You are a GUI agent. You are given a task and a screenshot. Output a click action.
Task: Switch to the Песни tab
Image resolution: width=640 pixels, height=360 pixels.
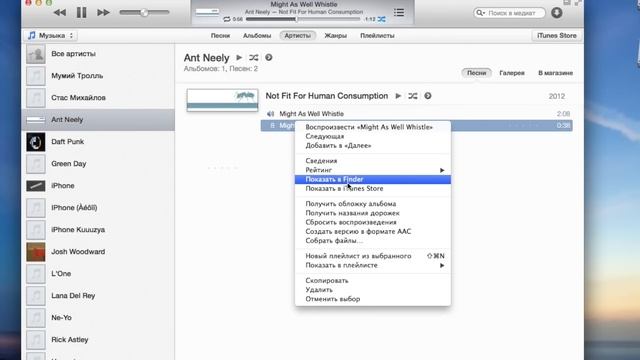[x=220, y=36]
